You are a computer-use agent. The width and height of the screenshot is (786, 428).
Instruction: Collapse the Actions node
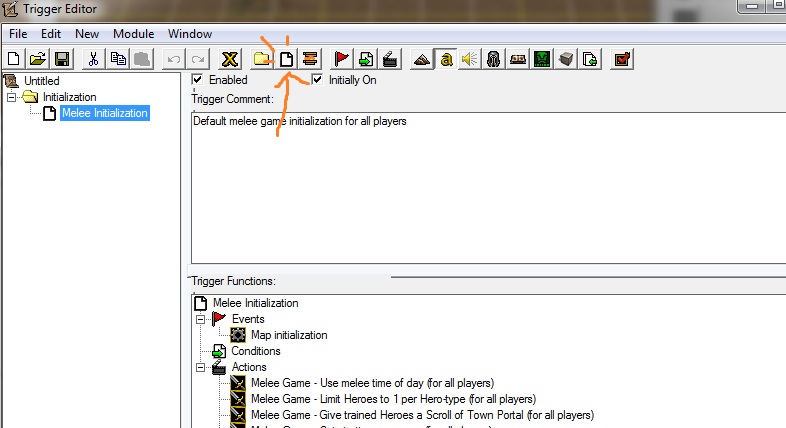tap(200, 367)
